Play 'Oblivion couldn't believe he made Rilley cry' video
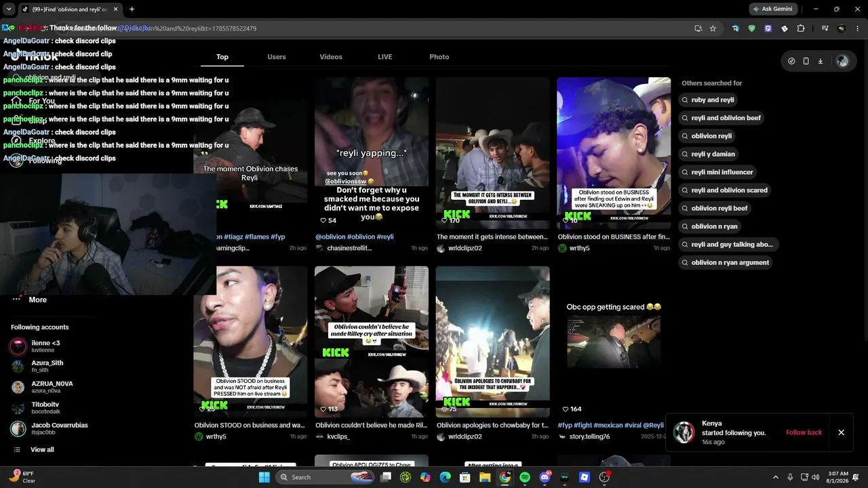Viewport: 868px width, 488px height. (x=372, y=342)
